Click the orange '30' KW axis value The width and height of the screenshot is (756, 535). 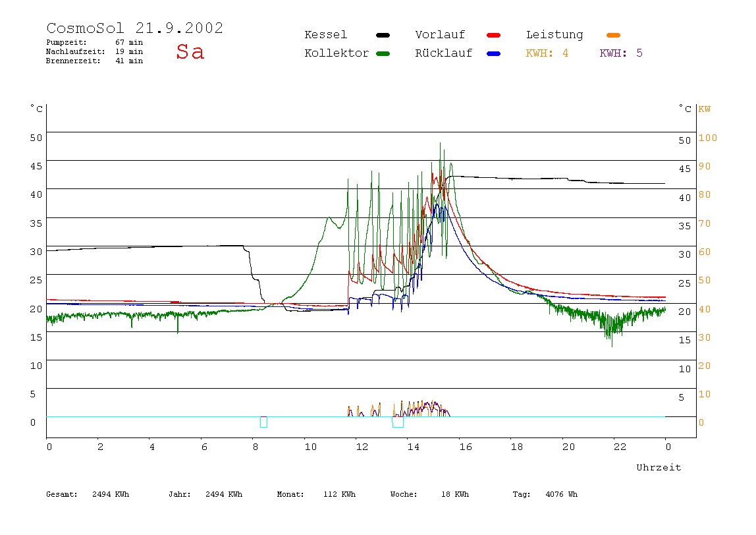tap(705, 338)
